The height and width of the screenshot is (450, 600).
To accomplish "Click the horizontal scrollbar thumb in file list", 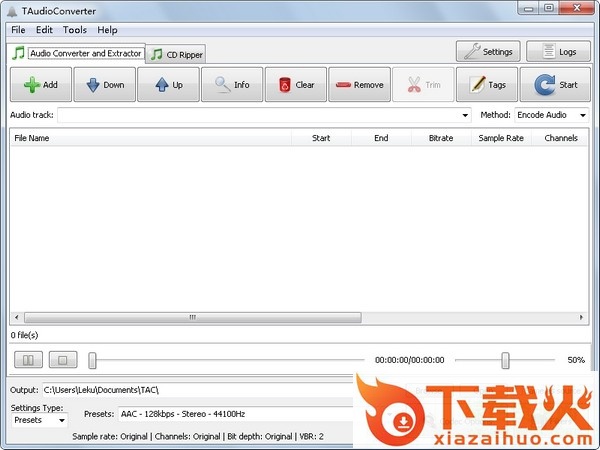I will [x=193, y=317].
